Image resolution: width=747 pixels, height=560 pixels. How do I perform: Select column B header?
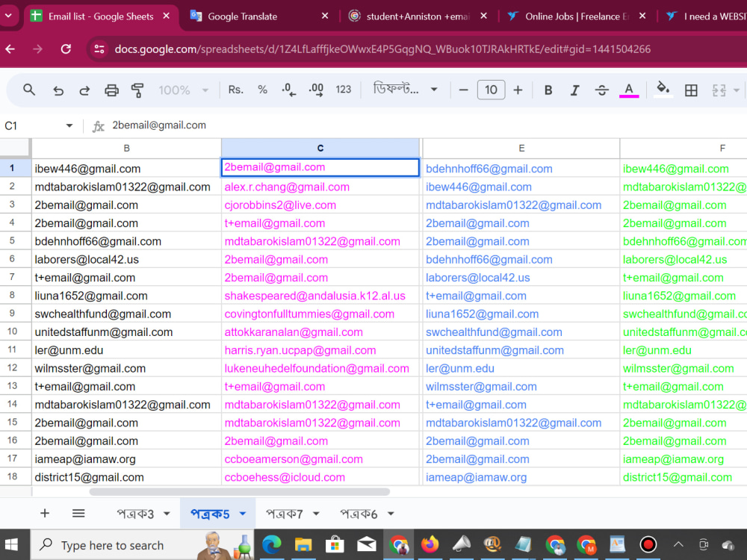coord(126,148)
